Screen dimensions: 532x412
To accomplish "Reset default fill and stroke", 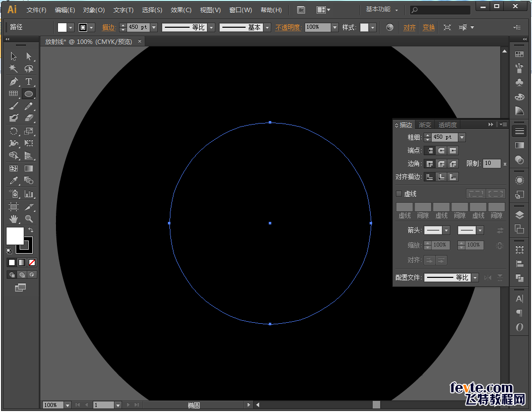I will (x=9, y=251).
